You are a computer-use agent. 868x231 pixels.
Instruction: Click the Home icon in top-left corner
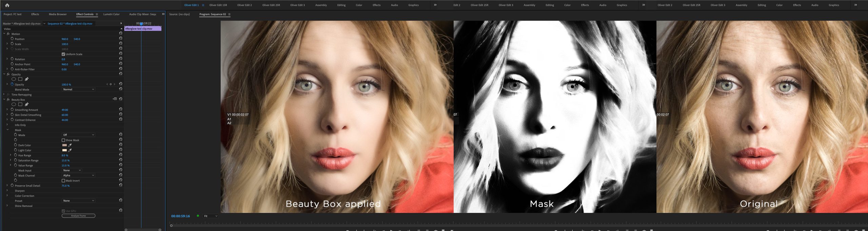coord(7,5)
